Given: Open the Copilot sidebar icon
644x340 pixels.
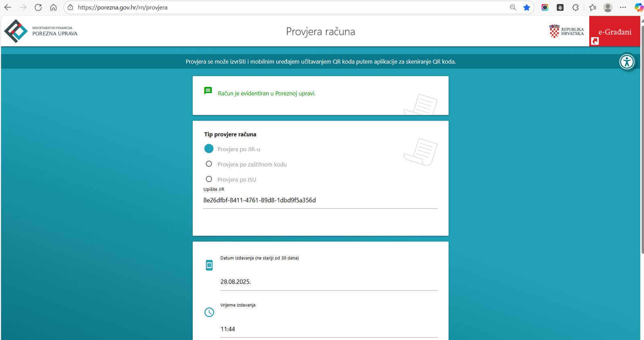Looking at the screenshot, I should pos(638,7).
